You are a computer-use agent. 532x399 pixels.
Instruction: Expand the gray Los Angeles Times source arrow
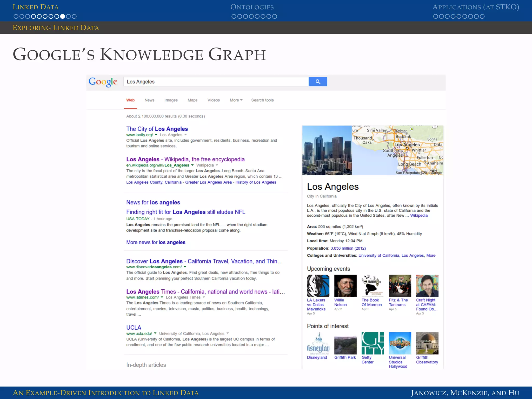click(204, 297)
